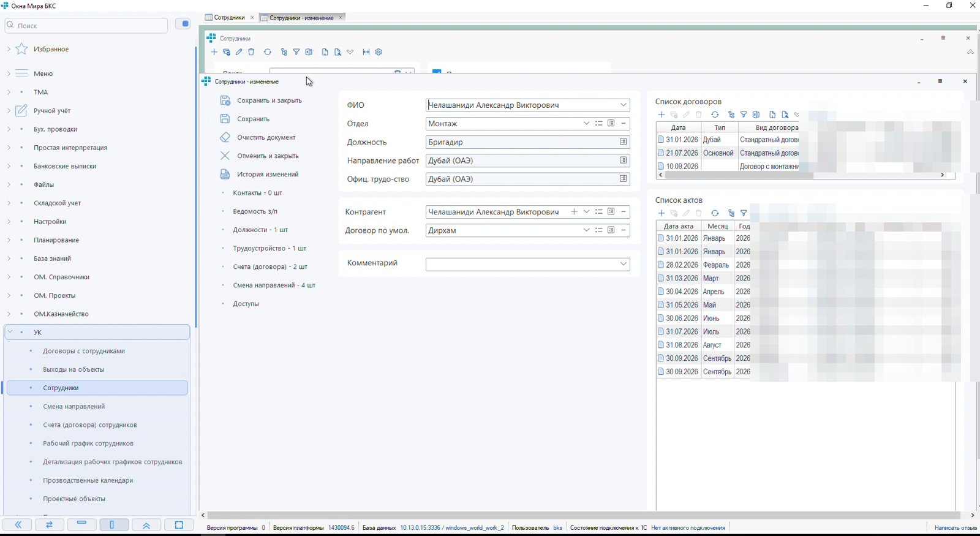Click the Написать отзыв link
The image size is (980, 536).
pyautogui.click(x=956, y=527)
